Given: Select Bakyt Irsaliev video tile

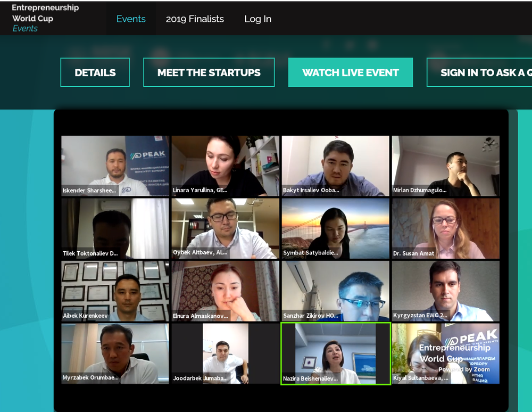Looking at the screenshot, I should (x=336, y=166).
